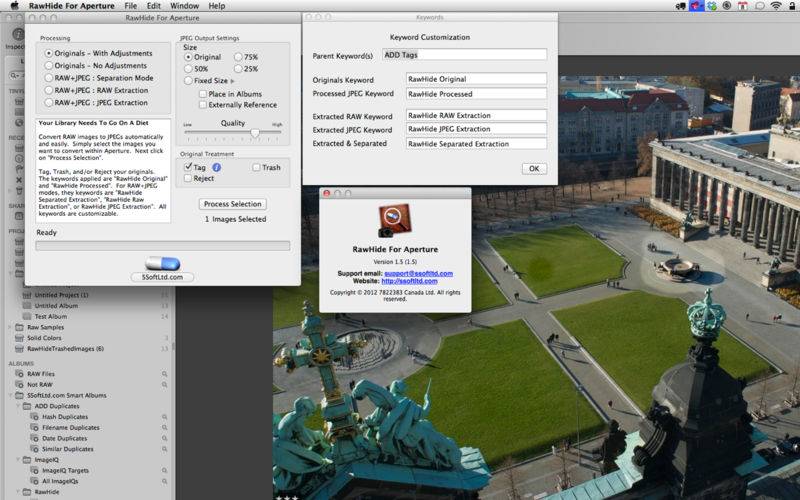Enable the Reject checkbox
The image size is (800, 500).
coord(188,178)
